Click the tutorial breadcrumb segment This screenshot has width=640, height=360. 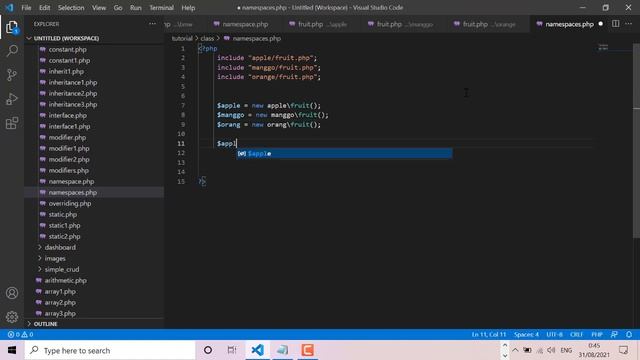tap(182, 38)
